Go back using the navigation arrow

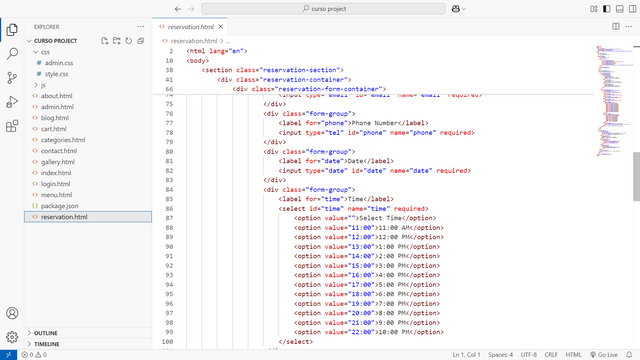(178, 9)
